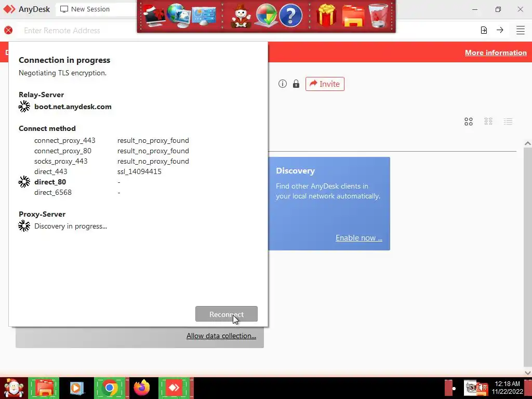This screenshot has height=399, width=532.
Task: Click the connect arrow icon
Action: [x=500, y=30]
